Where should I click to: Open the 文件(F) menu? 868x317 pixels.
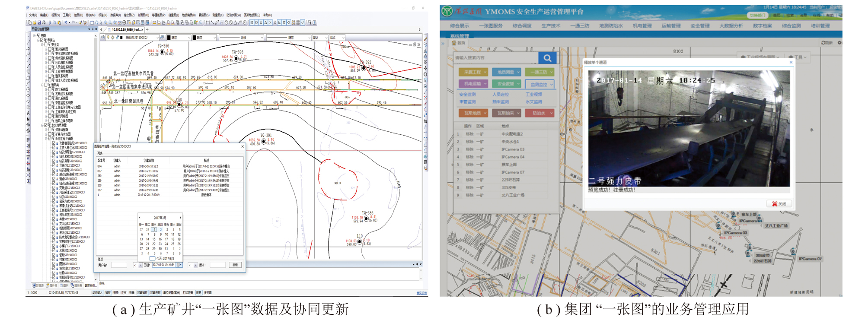(33, 15)
